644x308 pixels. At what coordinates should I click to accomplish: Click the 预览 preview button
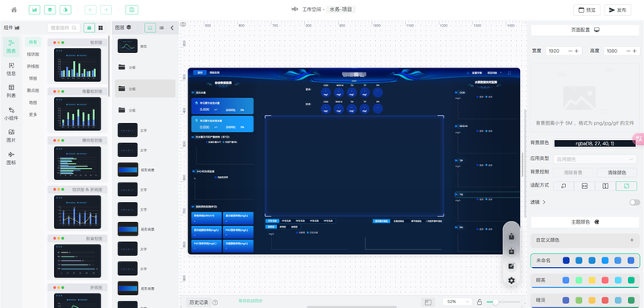coord(587,10)
